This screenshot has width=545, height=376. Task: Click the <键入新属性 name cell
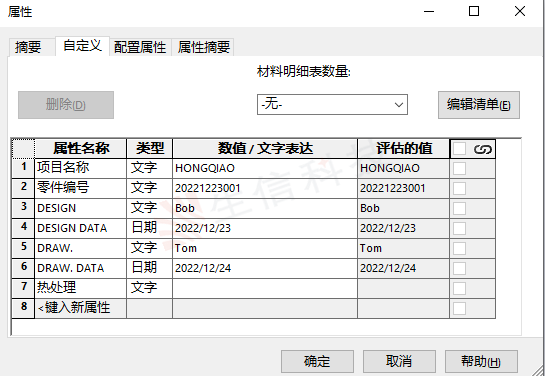(80, 308)
